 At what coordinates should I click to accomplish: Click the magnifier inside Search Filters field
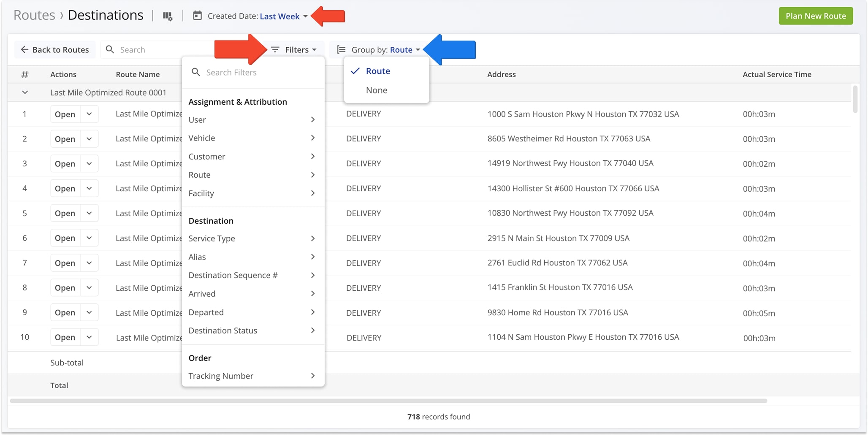[x=196, y=72]
